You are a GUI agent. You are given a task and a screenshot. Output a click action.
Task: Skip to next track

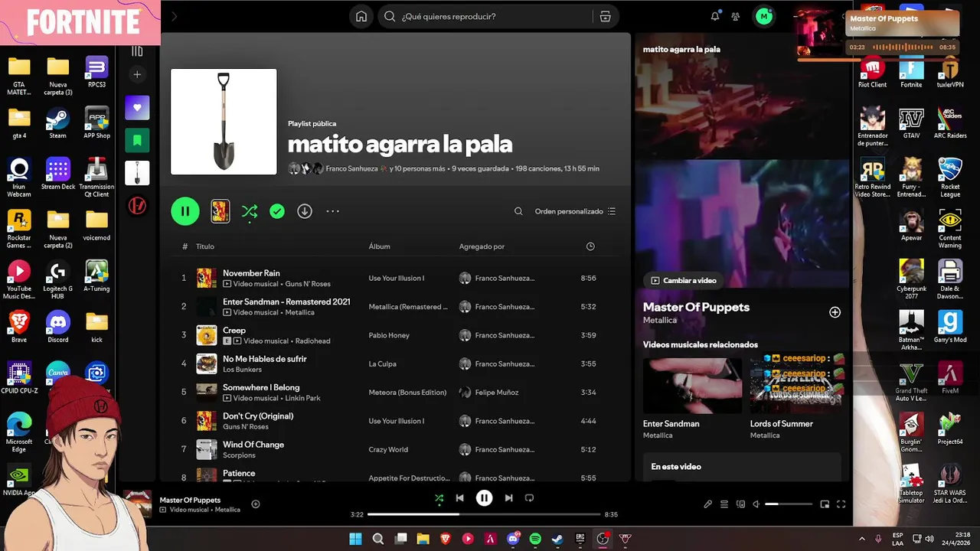coord(508,498)
